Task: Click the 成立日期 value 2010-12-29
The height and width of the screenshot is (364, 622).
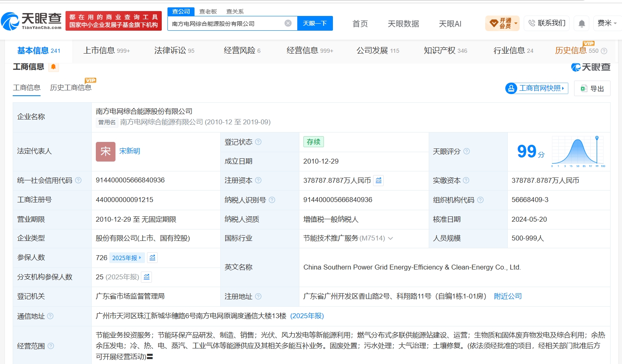Action: (x=321, y=161)
